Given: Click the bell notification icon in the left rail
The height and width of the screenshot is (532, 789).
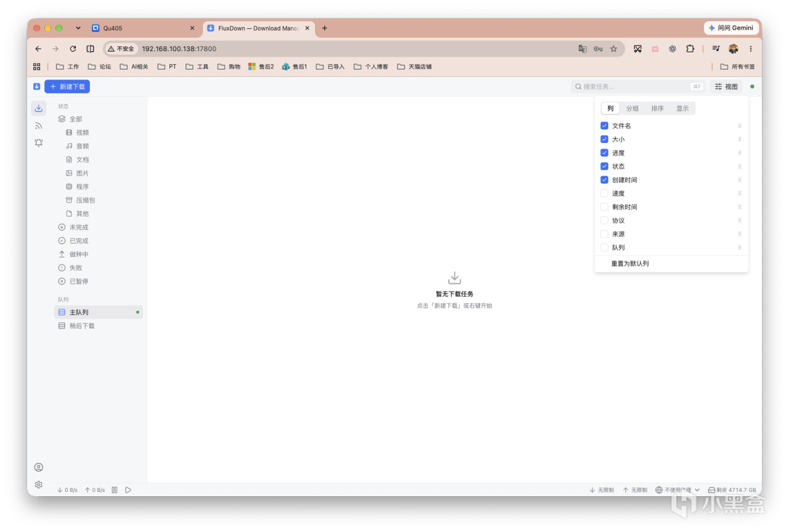Looking at the screenshot, I should [x=39, y=143].
